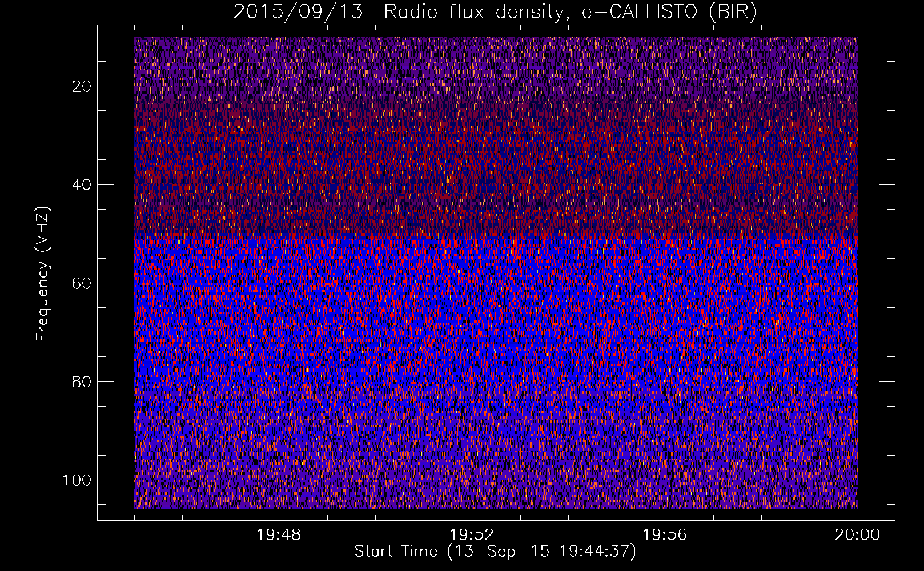Click the 'Frequency (MHZ)' axis label

point(43,274)
